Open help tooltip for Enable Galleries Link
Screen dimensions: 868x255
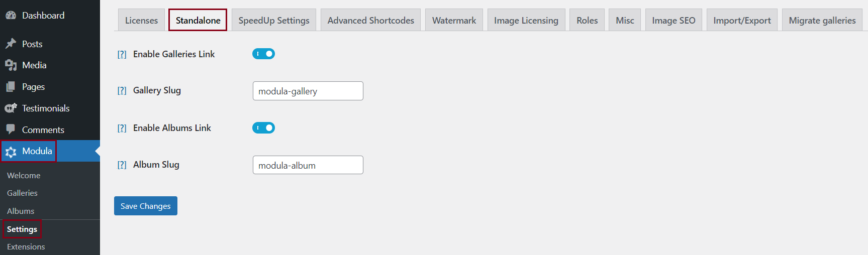(122, 54)
